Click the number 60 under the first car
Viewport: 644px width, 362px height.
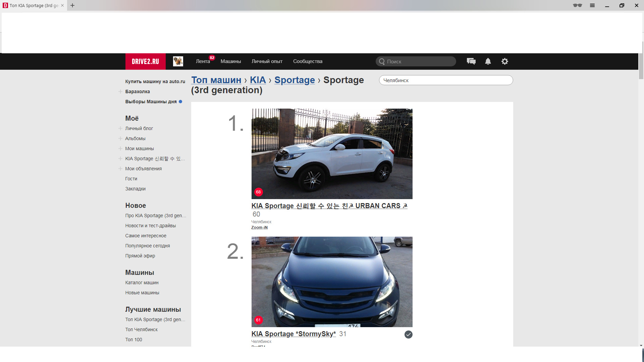[256, 214]
